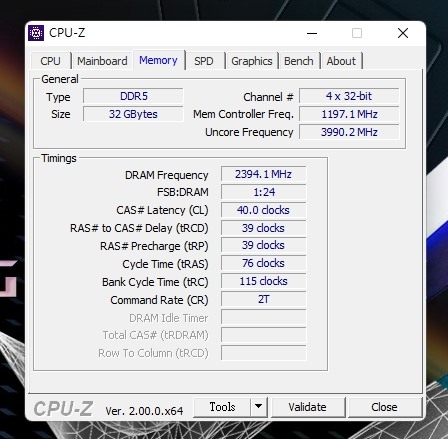Click the 3990.2 MHz Uncore Frequency value
Screen dimensions: 448x439
coord(349,132)
